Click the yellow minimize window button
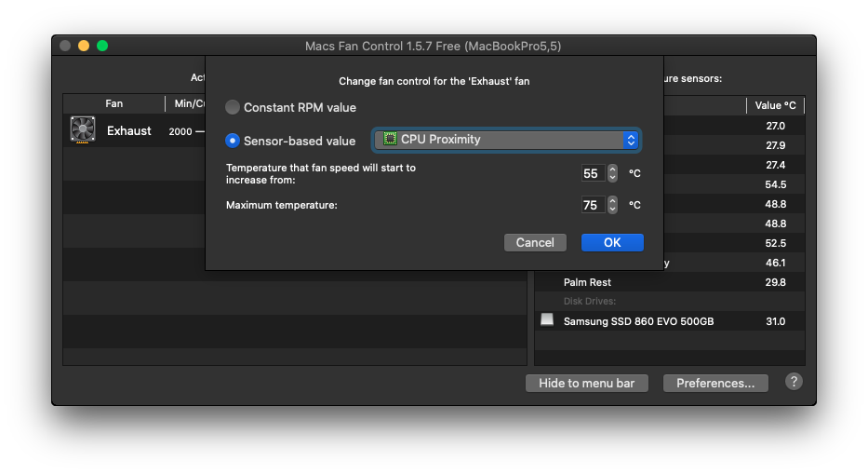 tap(84, 46)
